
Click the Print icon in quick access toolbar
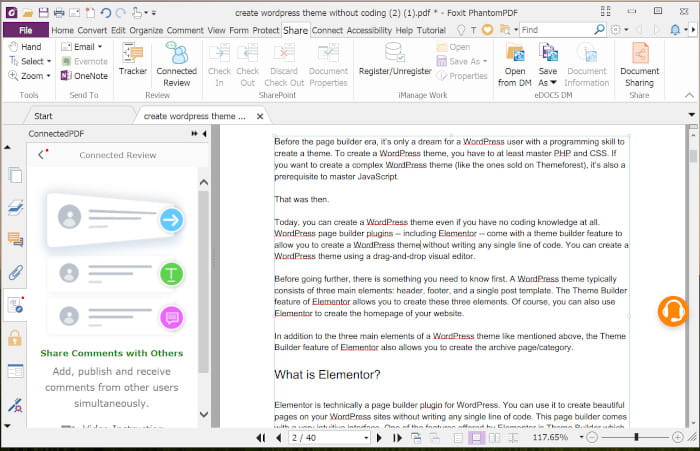pyautogui.click(x=59, y=13)
